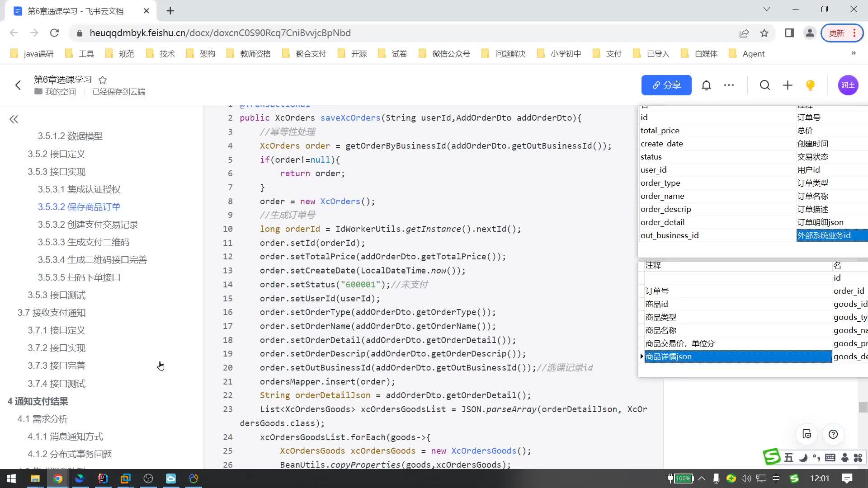Click browser back navigation arrow
This screenshot has height=488, width=868.
click(x=14, y=33)
